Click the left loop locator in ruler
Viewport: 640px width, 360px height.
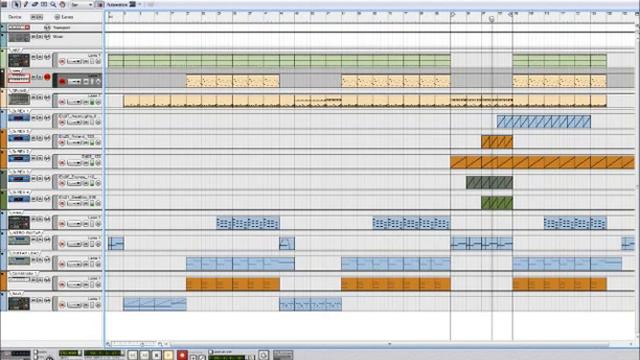click(x=452, y=14)
